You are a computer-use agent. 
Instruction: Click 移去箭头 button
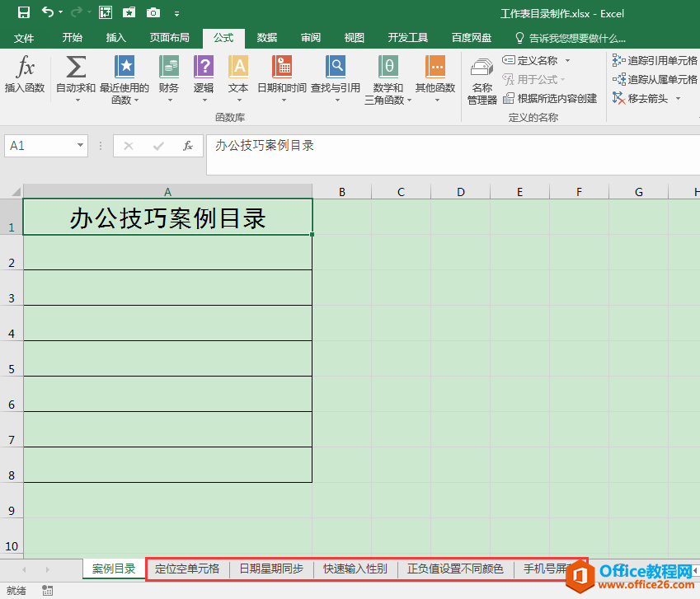(x=641, y=98)
